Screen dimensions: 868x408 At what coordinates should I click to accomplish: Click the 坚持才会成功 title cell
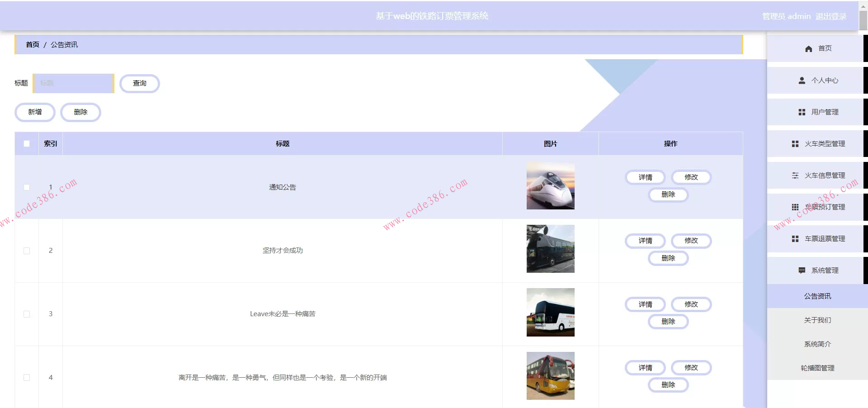(283, 251)
